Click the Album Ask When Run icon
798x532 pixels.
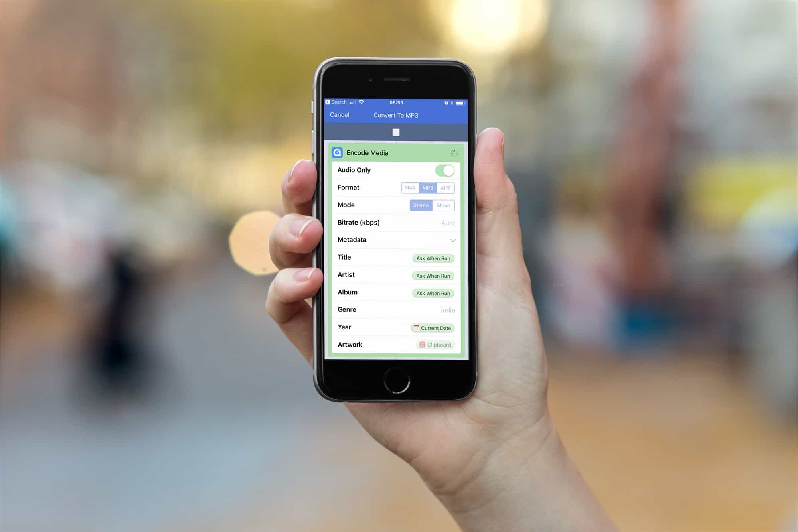pos(432,293)
